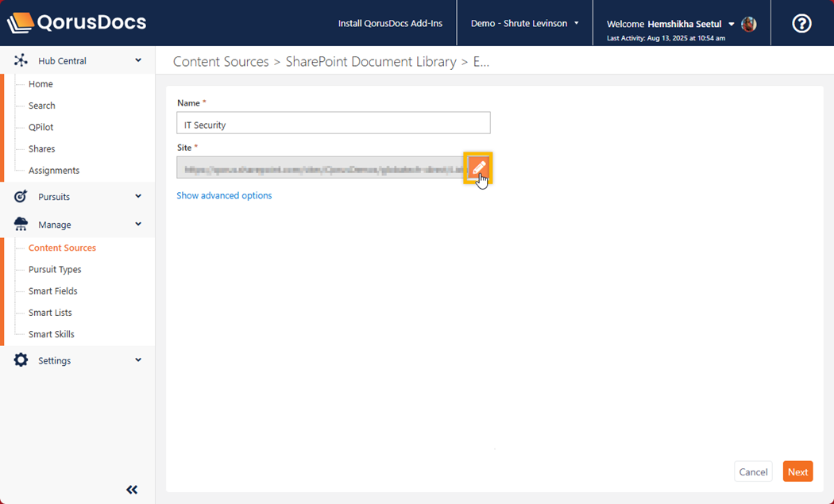Open the help question mark icon
Screen dimensions: 834x504
801,24
